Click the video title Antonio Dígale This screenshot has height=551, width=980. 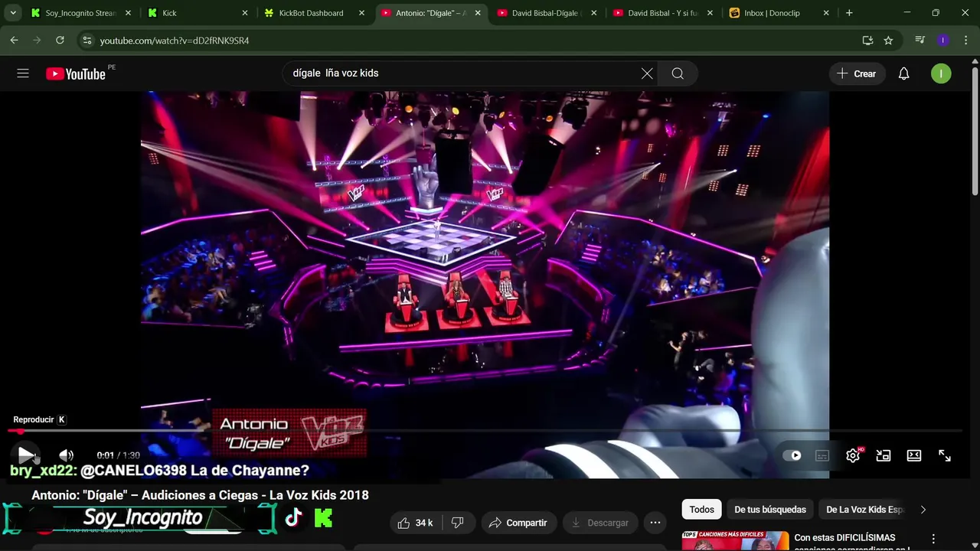200,495
